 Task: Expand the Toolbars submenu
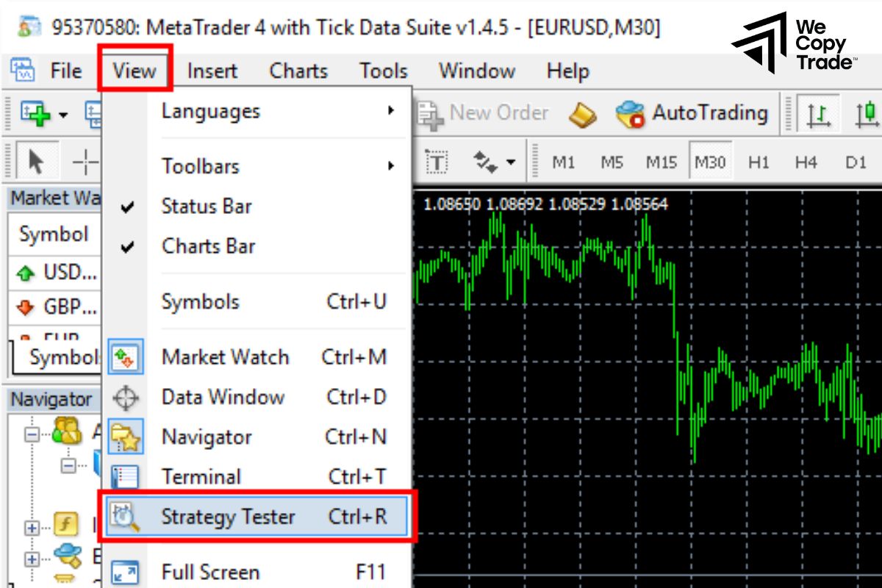click(x=200, y=166)
